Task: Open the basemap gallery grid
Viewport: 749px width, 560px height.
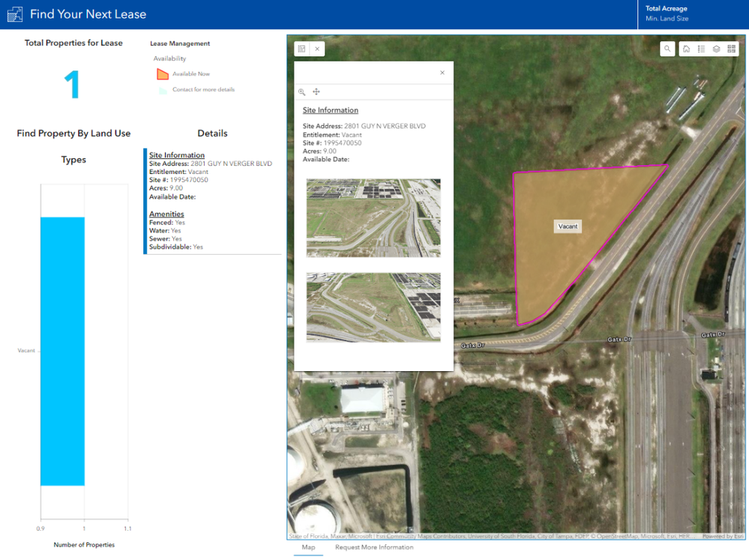Action: (x=731, y=49)
